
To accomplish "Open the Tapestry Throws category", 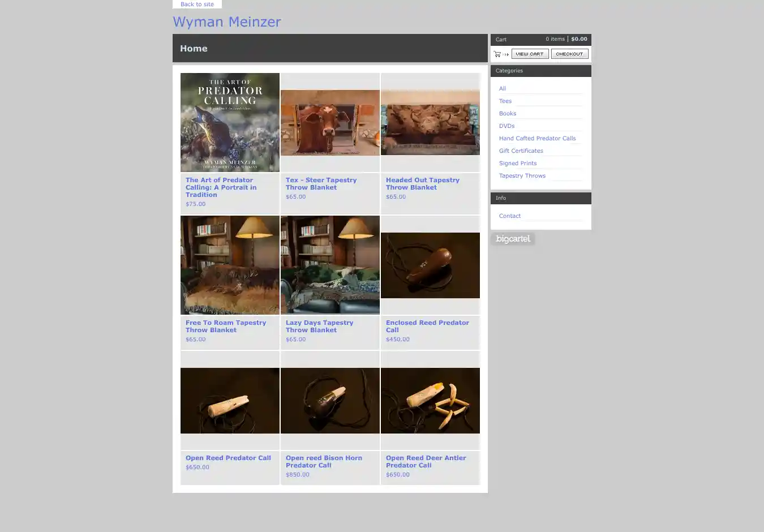I will [522, 176].
